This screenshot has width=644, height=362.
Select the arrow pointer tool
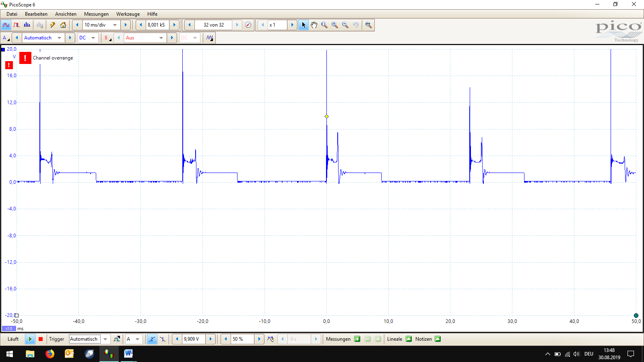tap(303, 25)
